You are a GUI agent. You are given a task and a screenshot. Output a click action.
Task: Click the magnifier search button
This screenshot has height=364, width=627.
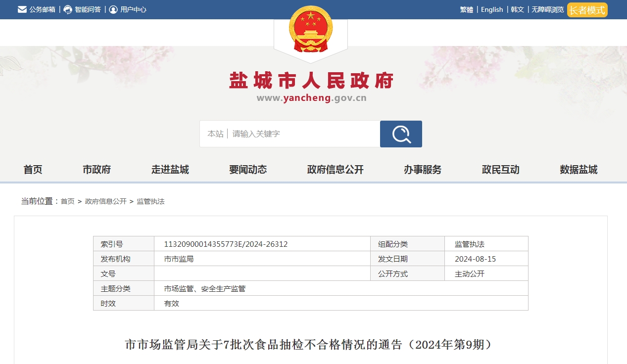401,134
